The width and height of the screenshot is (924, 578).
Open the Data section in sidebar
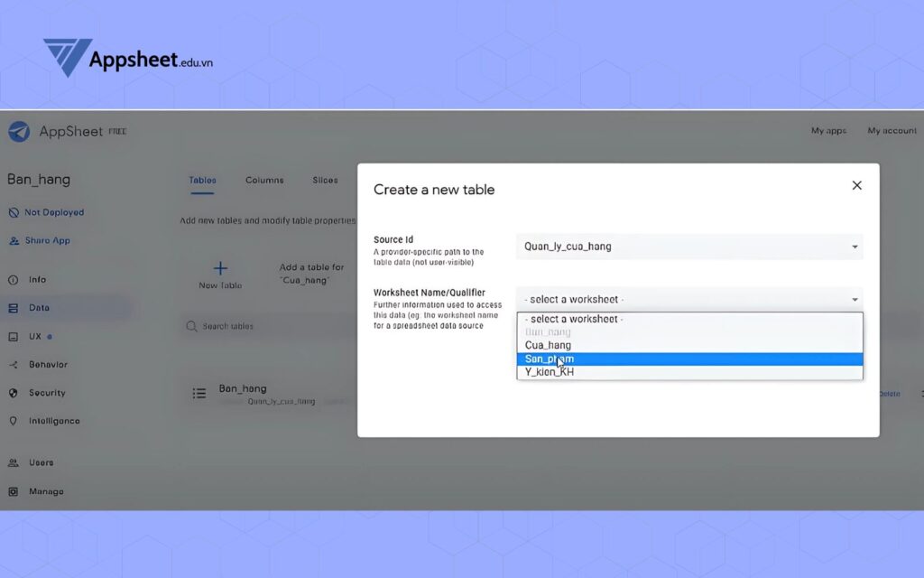point(38,308)
